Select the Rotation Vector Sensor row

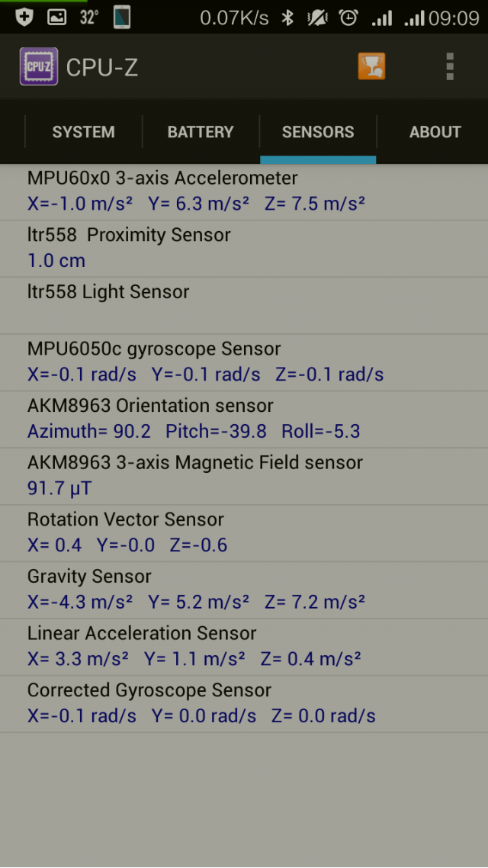click(x=244, y=533)
